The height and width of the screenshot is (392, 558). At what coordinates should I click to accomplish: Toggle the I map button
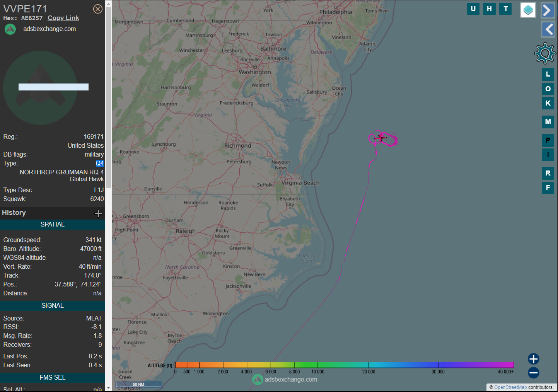548,155
